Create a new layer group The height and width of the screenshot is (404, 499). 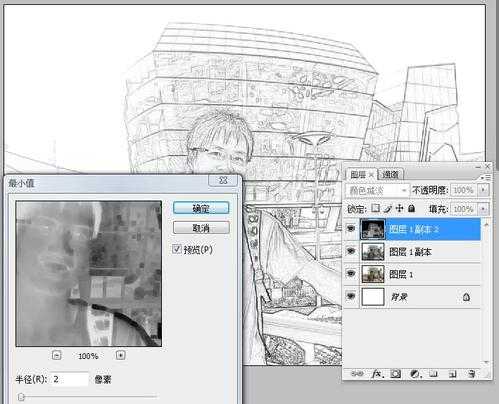(x=433, y=374)
